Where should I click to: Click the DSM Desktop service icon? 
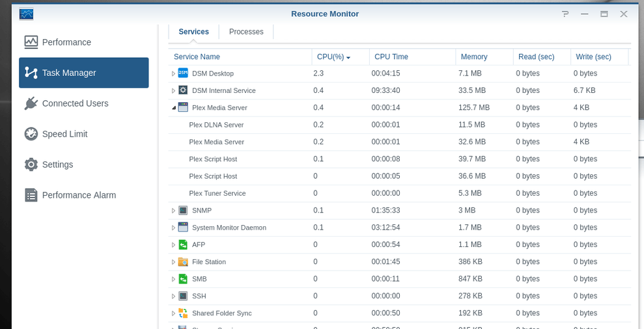(183, 73)
